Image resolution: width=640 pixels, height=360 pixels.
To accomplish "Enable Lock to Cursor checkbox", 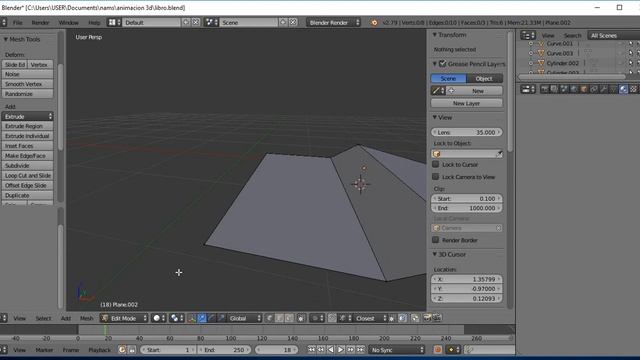I will (x=436, y=164).
